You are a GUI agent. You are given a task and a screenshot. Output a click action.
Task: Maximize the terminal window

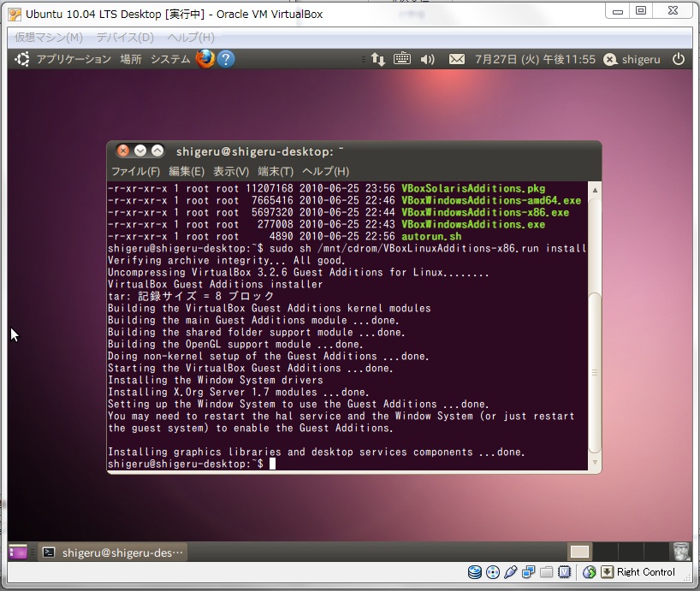coord(157,151)
